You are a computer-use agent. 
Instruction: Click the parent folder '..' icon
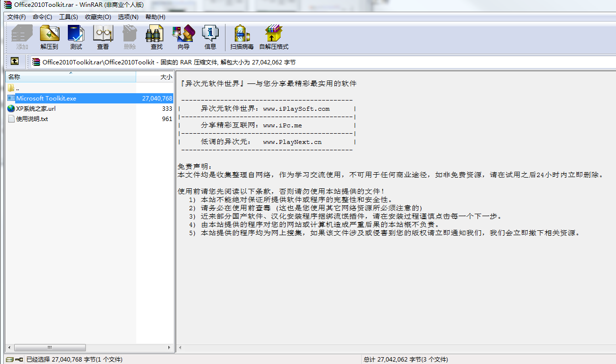[x=11, y=88]
